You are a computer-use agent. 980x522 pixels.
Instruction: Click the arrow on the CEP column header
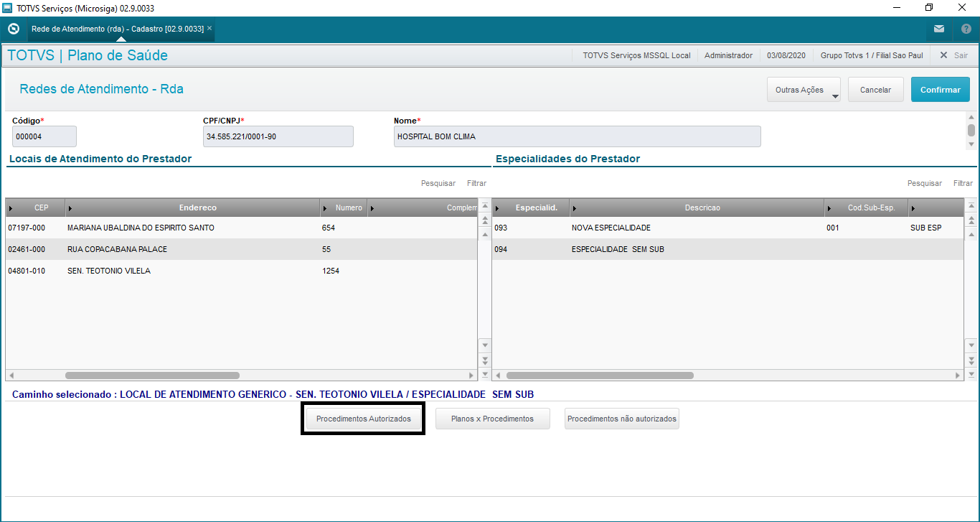(x=11, y=208)
